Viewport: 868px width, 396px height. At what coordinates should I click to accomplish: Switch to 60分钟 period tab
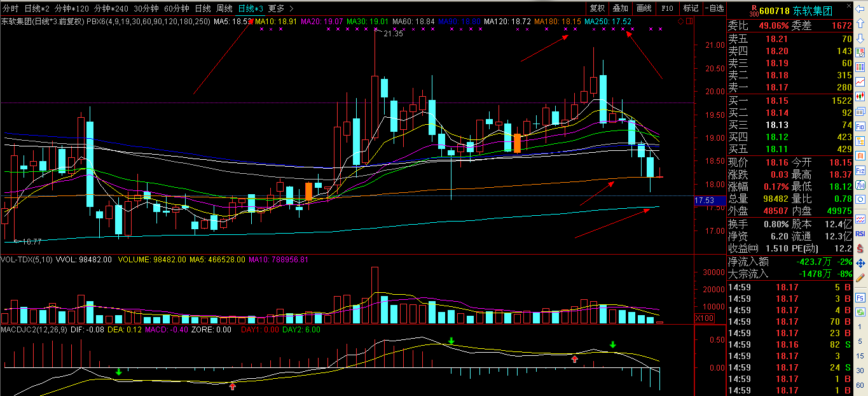176,8
